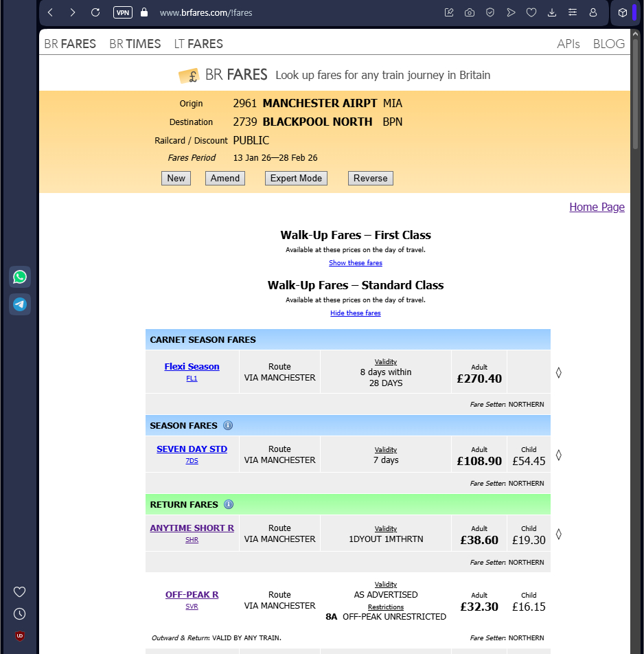Toggle the VPN badge in address bar
This screenshot has height=654, width=644.
coord(123,12)
